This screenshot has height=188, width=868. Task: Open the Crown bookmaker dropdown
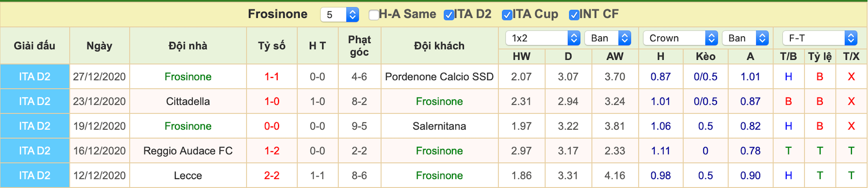(x=680, y=38)
